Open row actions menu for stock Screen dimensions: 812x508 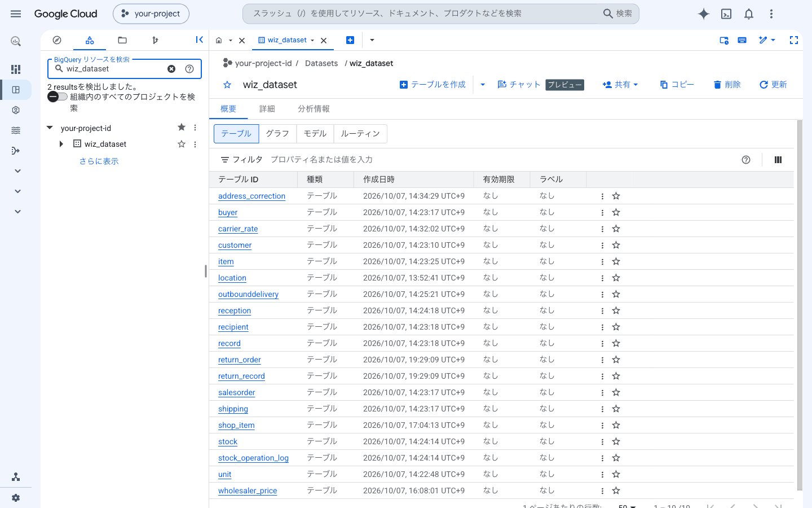tap(602, 441)
